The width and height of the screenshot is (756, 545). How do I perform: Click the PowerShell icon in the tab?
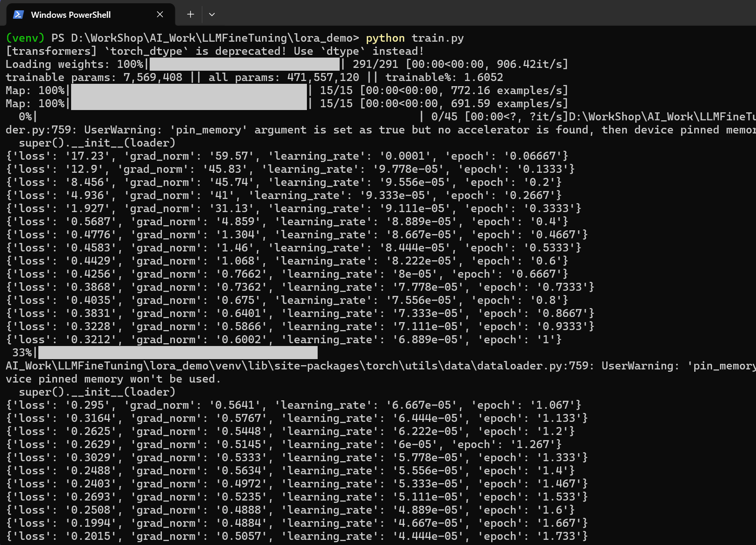coord(18,15)
